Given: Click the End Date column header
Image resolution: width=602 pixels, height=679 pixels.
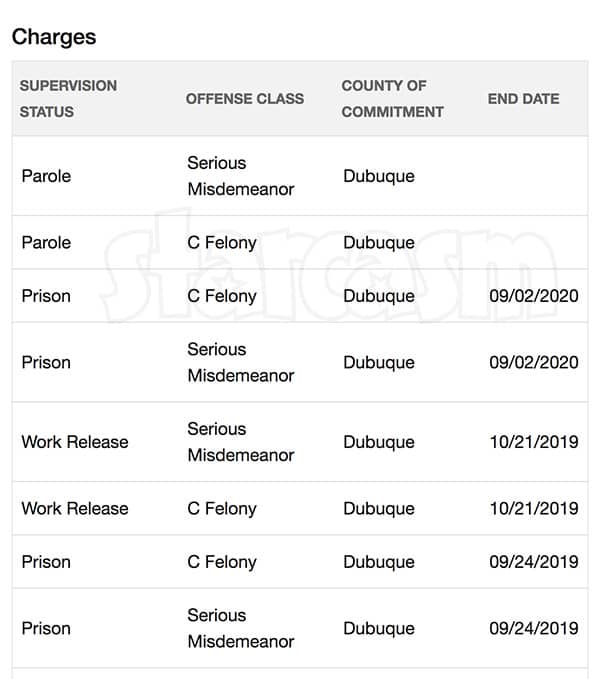Looking at the screenshot, I should click(x=523, y=99).
